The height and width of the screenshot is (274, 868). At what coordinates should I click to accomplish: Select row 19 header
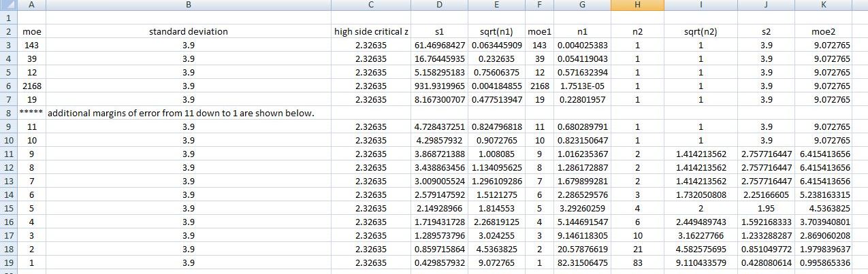[9, 262]
